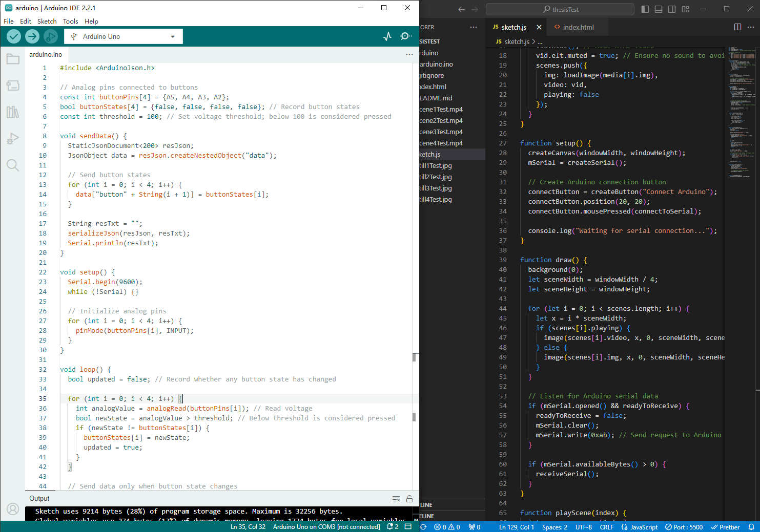Open Spaces: 2 indentation picker
Screen dimensions: 760x532
click(554, 527)
